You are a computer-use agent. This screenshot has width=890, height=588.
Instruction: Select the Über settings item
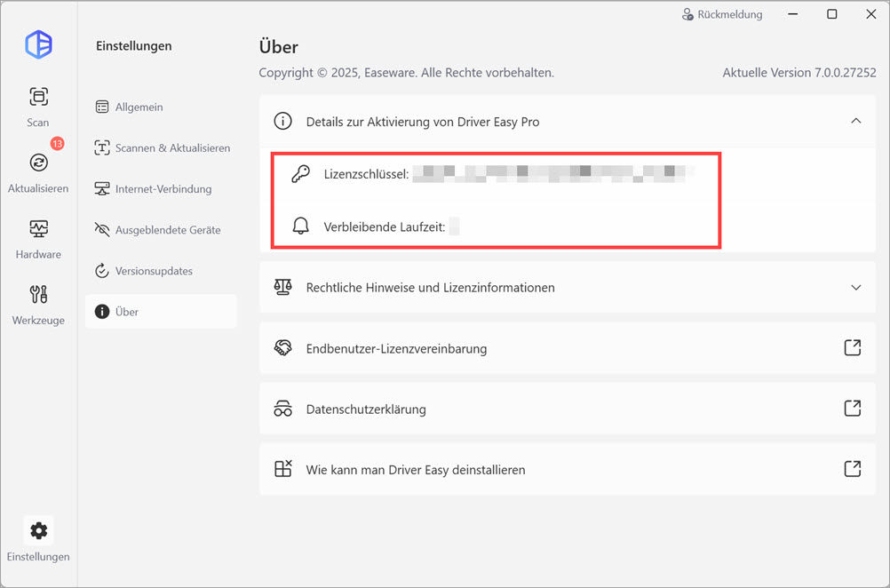coord(161,312)
